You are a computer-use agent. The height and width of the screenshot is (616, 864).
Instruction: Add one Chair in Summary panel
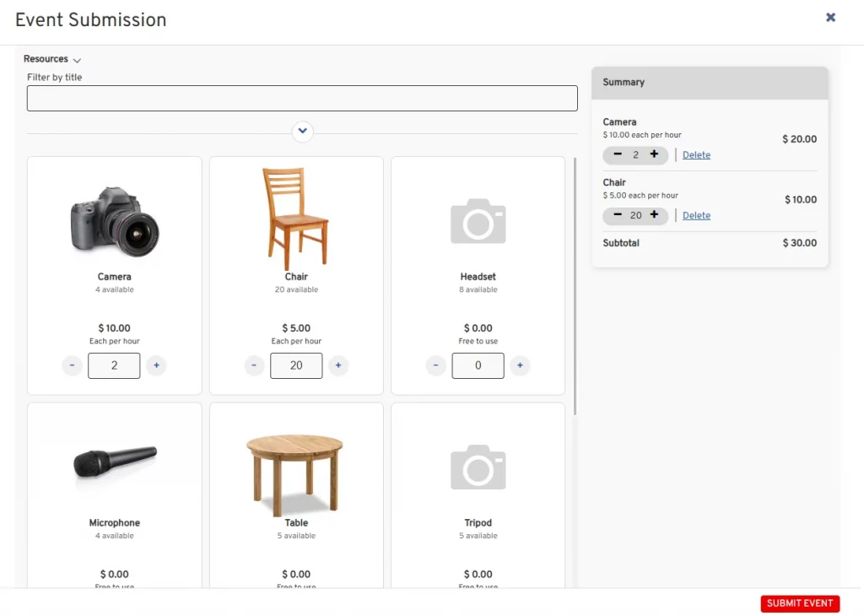pyautogui.click(x=654, y=215)
